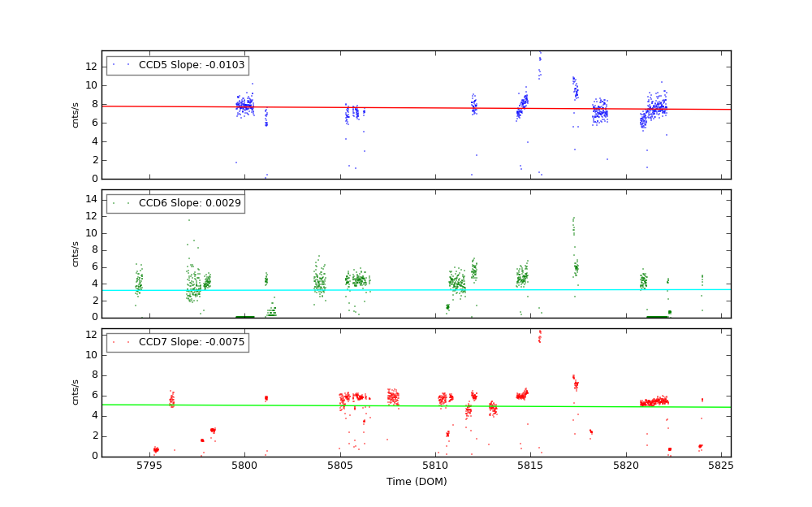Select the 5800 x-axis tick label

click(x=244, y=466)
